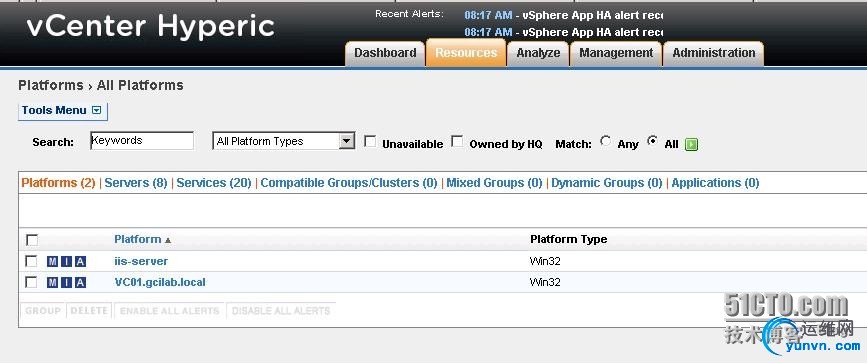
Task: Click the Keywords search field
Action: pos(142,141)
